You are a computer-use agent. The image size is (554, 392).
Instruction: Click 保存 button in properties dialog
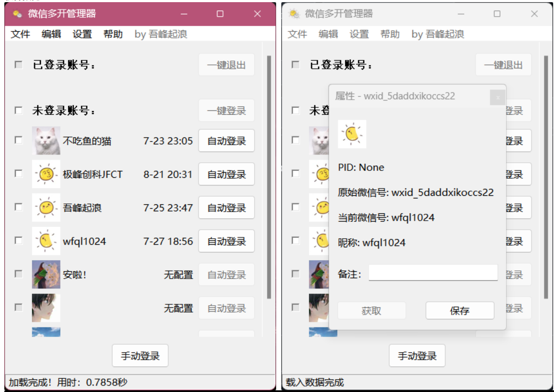tap(460, 311)
